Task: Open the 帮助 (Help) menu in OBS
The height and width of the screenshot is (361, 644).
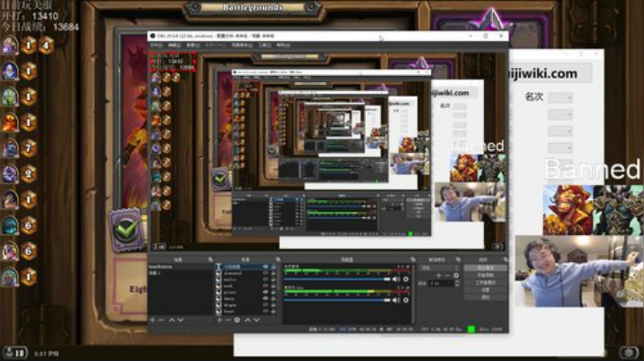Action: tap(284, 45)
